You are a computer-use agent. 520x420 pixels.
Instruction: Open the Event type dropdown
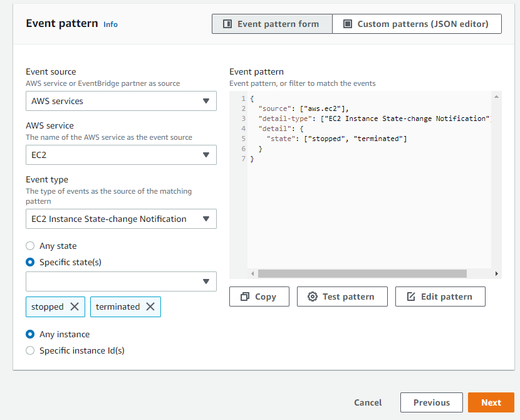(121, 219)
